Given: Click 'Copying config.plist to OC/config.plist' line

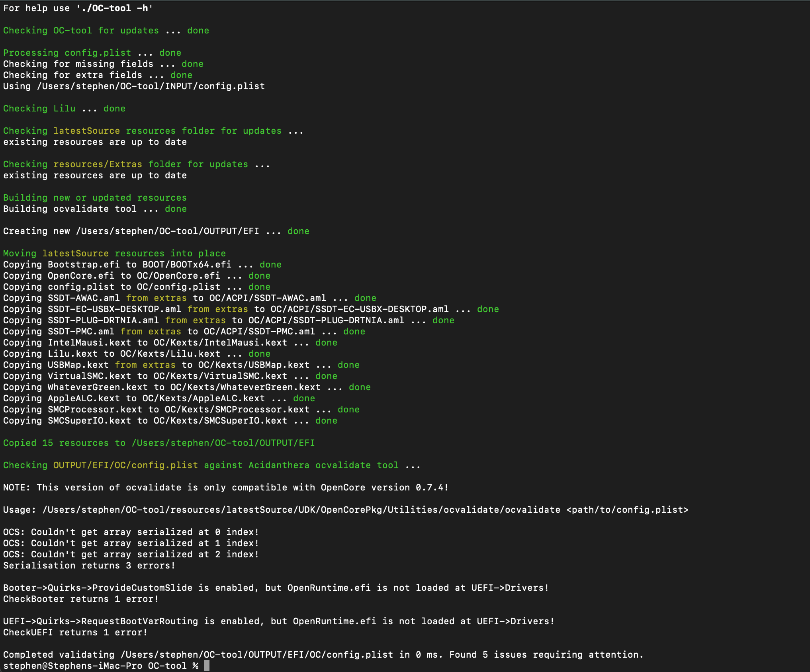Looking at the screenshot, I should tap(137, 287).
